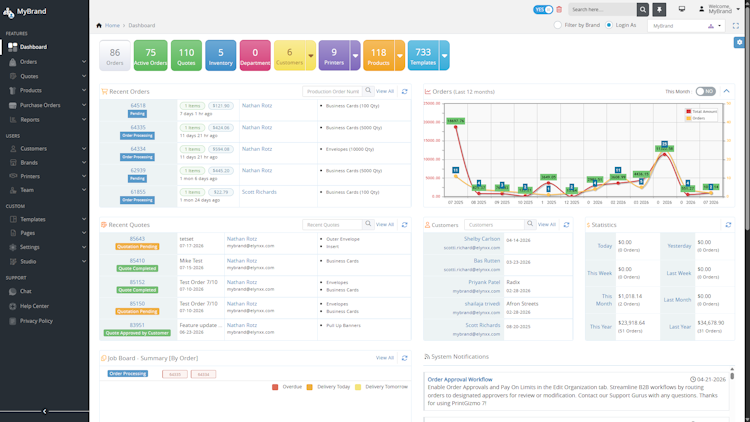
Task: Click the red trash icon in top bar
Action: [x=559, y=10]
